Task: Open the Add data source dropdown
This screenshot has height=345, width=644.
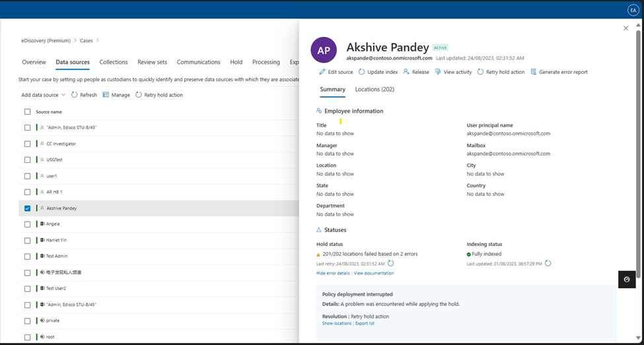Action: (x=43, y=95)
